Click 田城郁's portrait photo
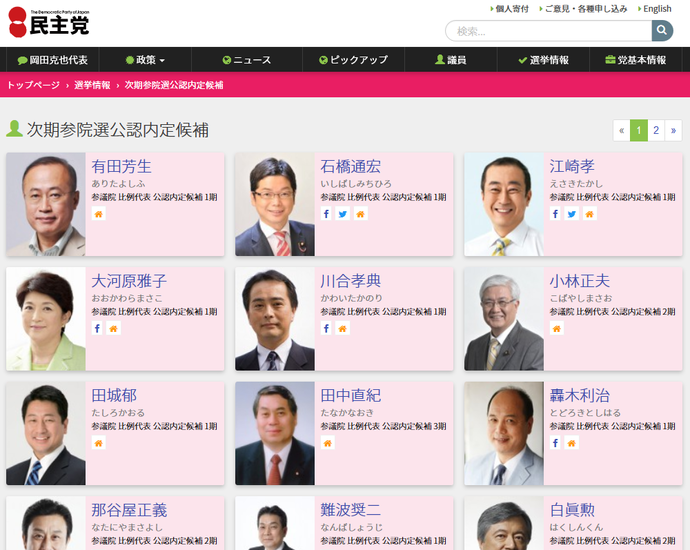The image size is (690, 550). [x=46, y=433]
